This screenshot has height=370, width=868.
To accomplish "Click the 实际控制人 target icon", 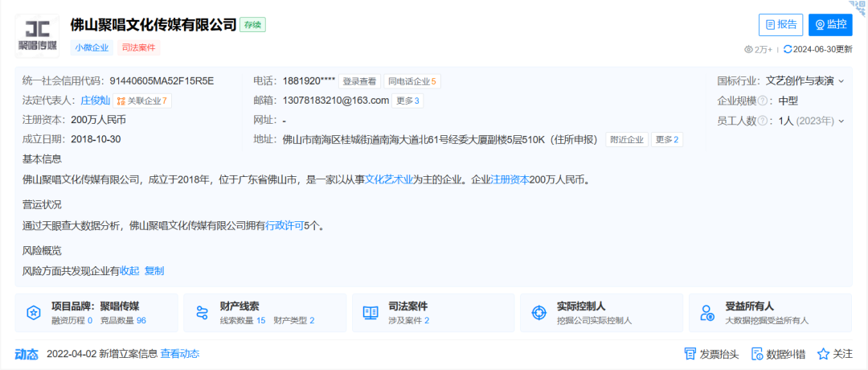I will click(538, 313).
